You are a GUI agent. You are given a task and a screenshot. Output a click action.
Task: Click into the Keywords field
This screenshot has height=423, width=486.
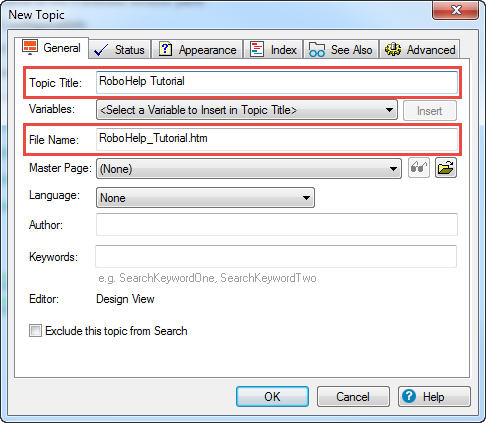[276, 256]
